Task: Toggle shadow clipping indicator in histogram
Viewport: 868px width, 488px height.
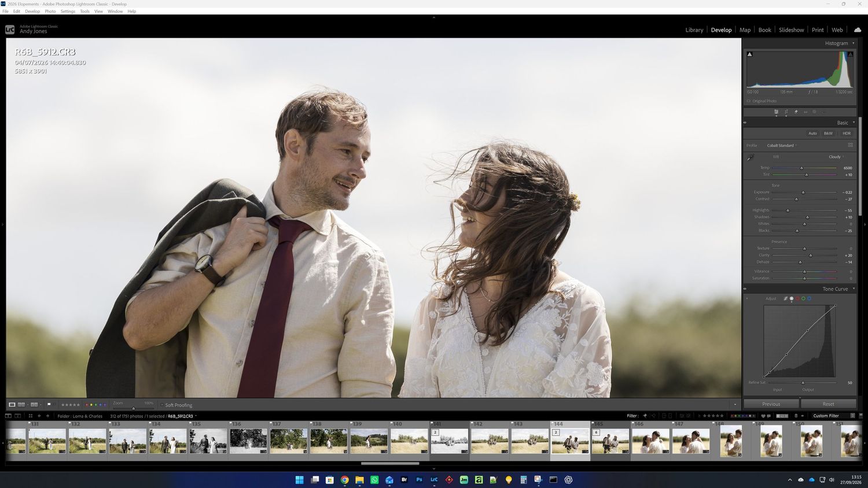Action: point(750,54)
